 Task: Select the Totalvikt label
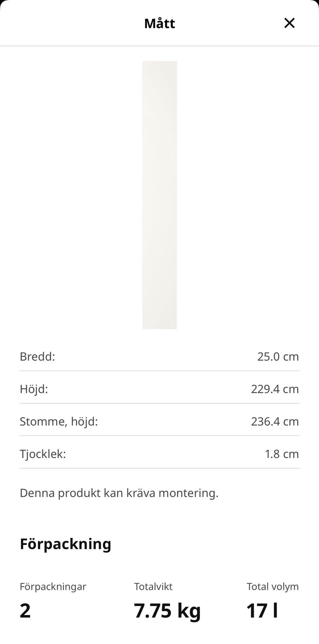pos(153,586)
